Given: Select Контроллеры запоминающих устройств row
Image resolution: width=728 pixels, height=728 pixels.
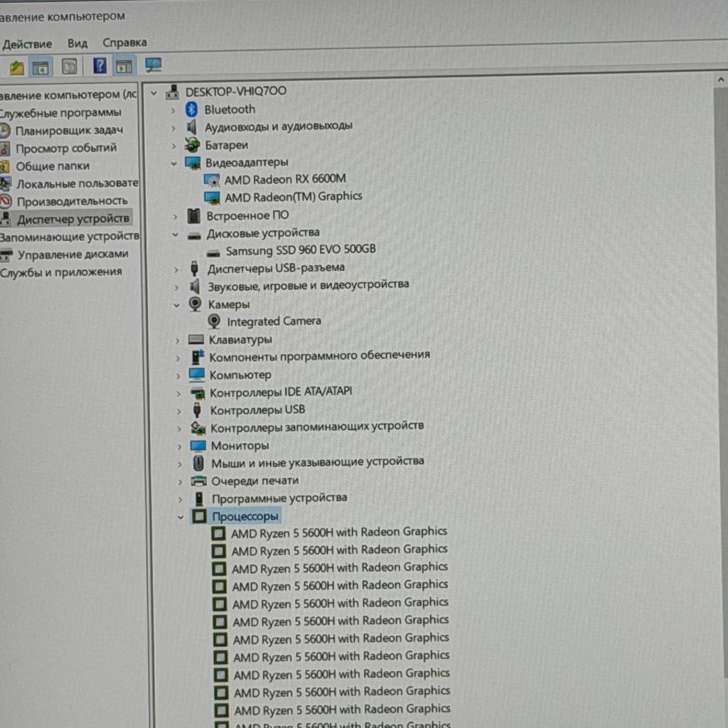Looking at the screenshot, I should point(317,427).
